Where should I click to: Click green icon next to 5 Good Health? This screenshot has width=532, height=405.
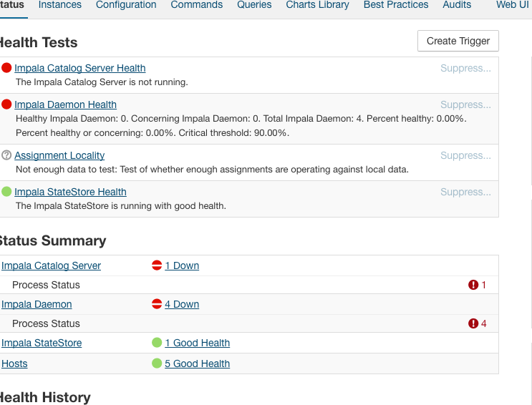[157, 363]
